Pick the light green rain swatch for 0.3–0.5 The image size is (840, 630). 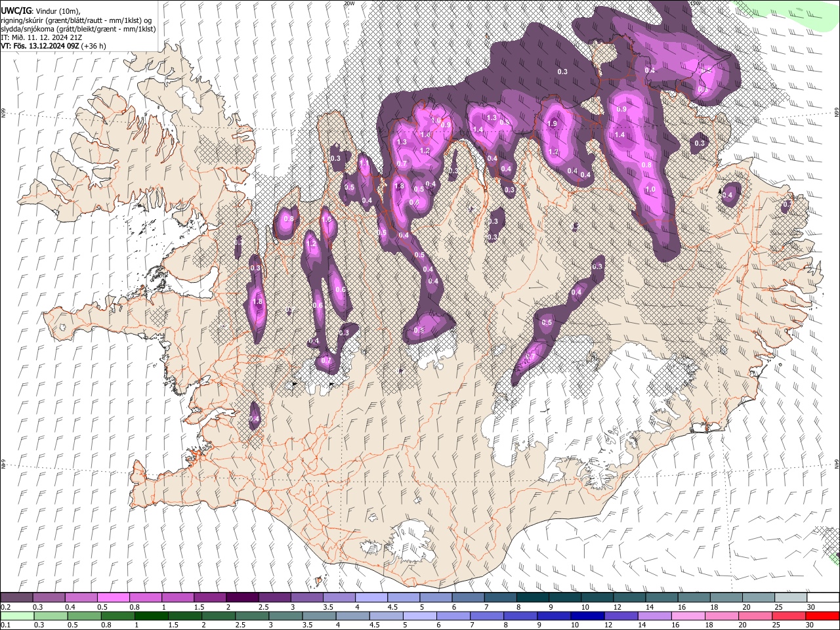point(51,616)
